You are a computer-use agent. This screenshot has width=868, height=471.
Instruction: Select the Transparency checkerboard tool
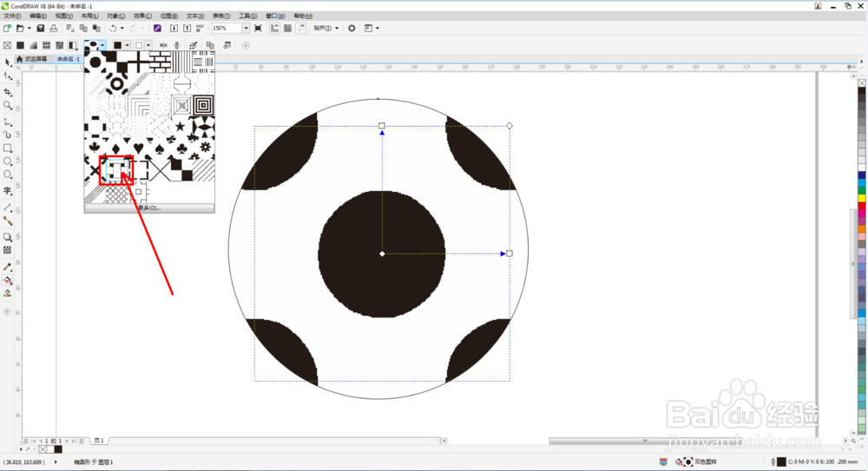pos(8,250)
